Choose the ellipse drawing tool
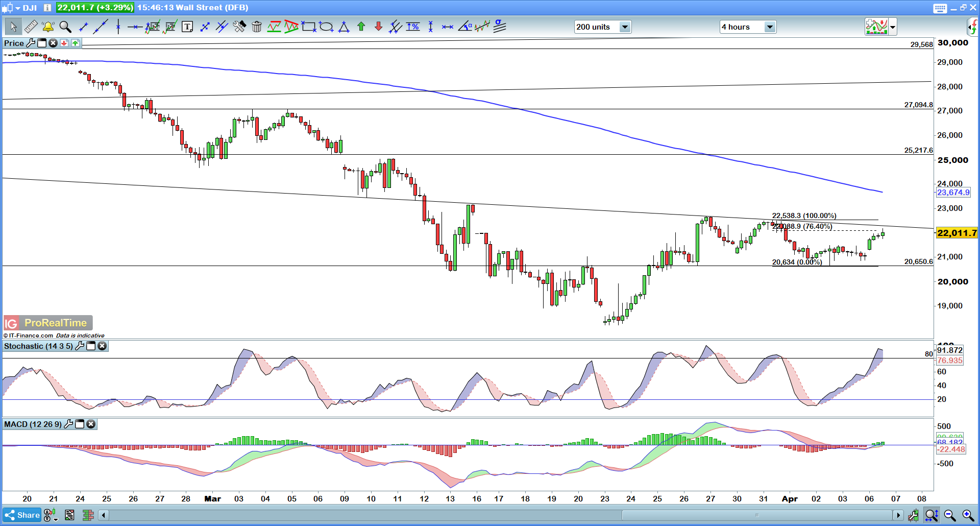 point(326,27)
